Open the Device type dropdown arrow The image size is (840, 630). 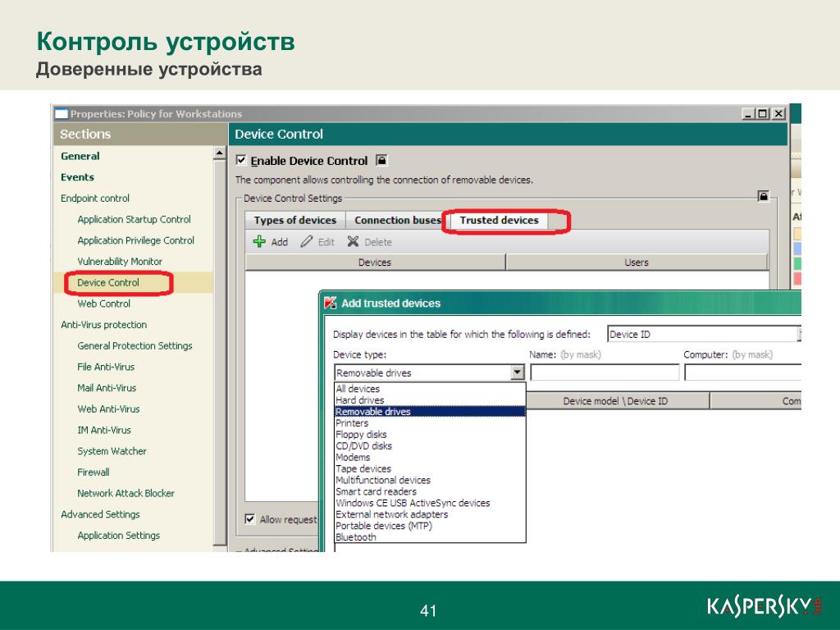click(x=517, y=372)
